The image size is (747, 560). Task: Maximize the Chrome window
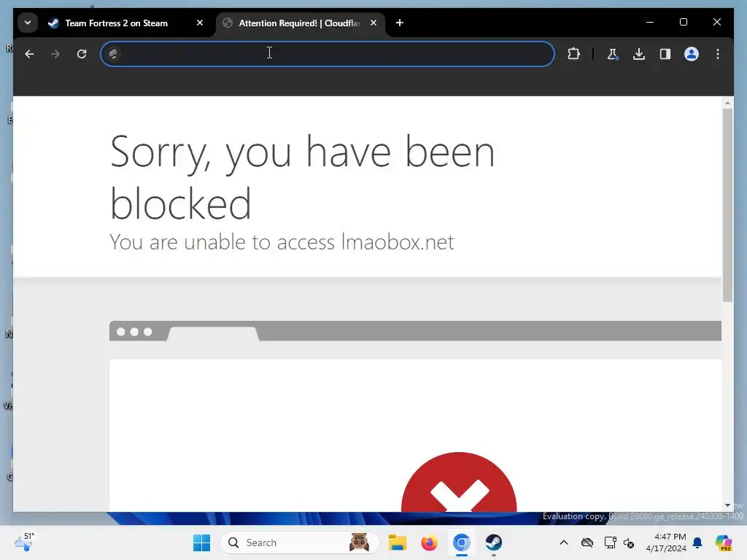(x=683, y=22)
